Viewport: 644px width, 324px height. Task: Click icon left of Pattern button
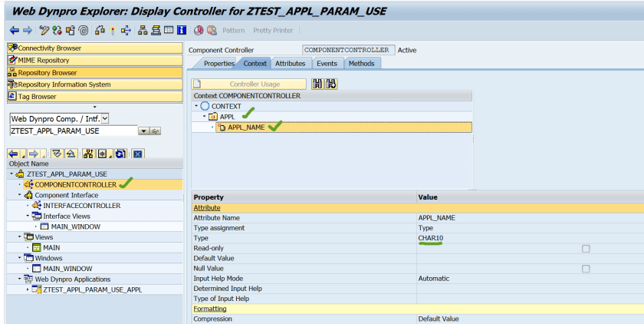pyautogui.click(x=212, y=31)
